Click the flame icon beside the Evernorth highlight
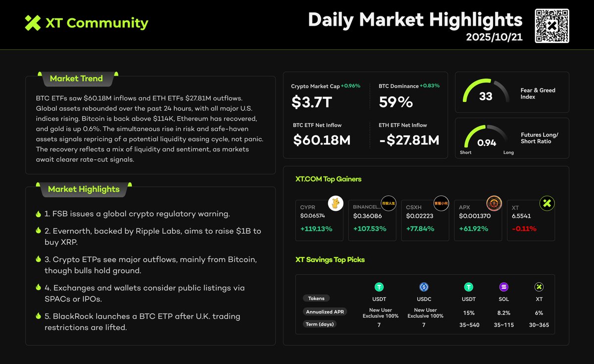The image size is (594, 364). 38,230
